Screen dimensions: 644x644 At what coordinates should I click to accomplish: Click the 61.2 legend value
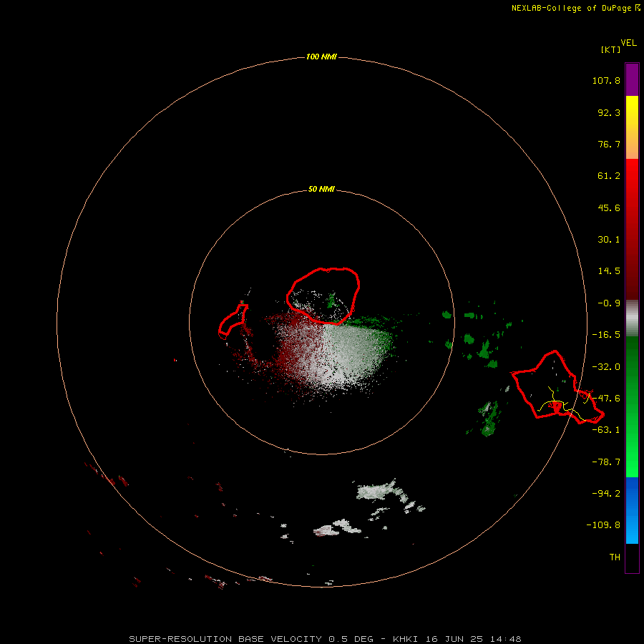[x=609, y=176]
